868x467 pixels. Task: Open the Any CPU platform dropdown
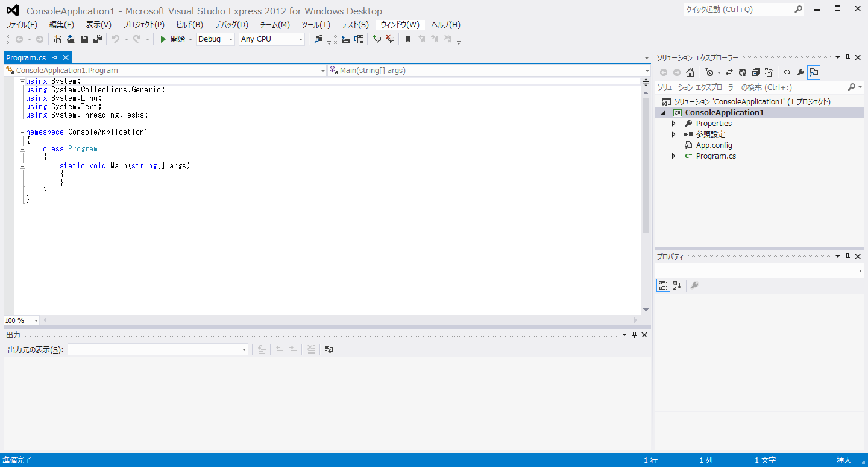[x=272, y=39]
